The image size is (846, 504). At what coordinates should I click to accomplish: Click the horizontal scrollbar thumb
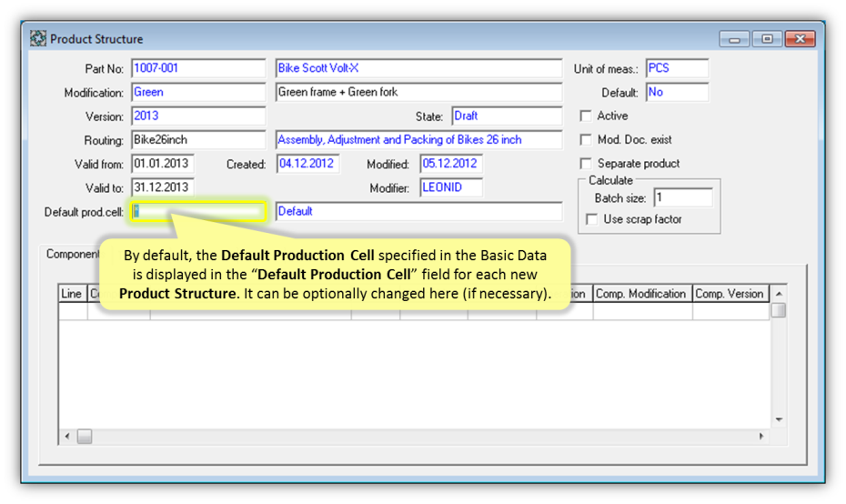click(x=85, y=436)
